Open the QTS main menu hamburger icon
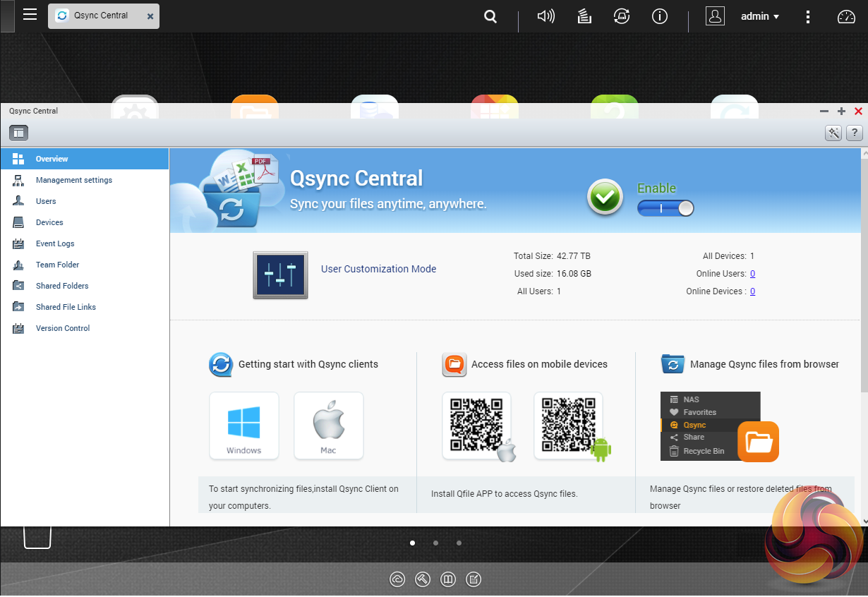The width and height of the screenshot is (868, 597). point(30,15)
